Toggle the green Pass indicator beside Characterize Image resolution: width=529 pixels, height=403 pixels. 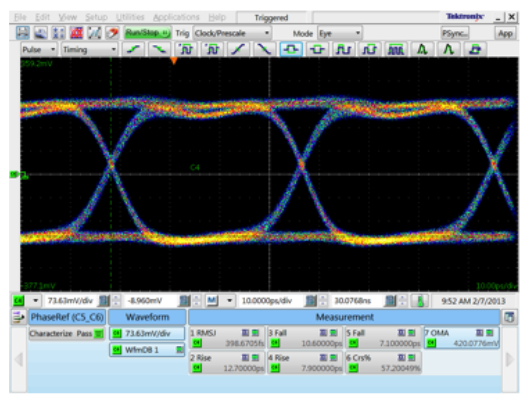coord(99,334)
